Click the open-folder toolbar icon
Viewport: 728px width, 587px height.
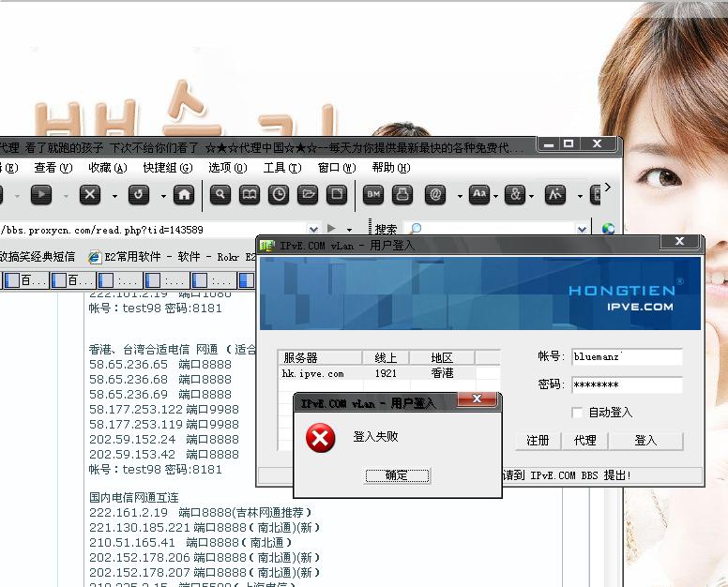308,194
